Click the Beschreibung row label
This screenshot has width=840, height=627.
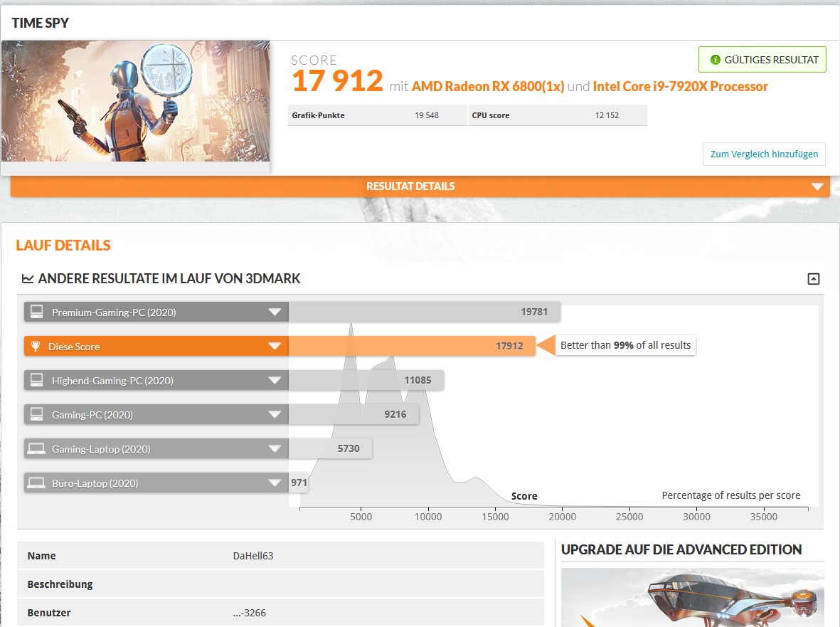60,584
